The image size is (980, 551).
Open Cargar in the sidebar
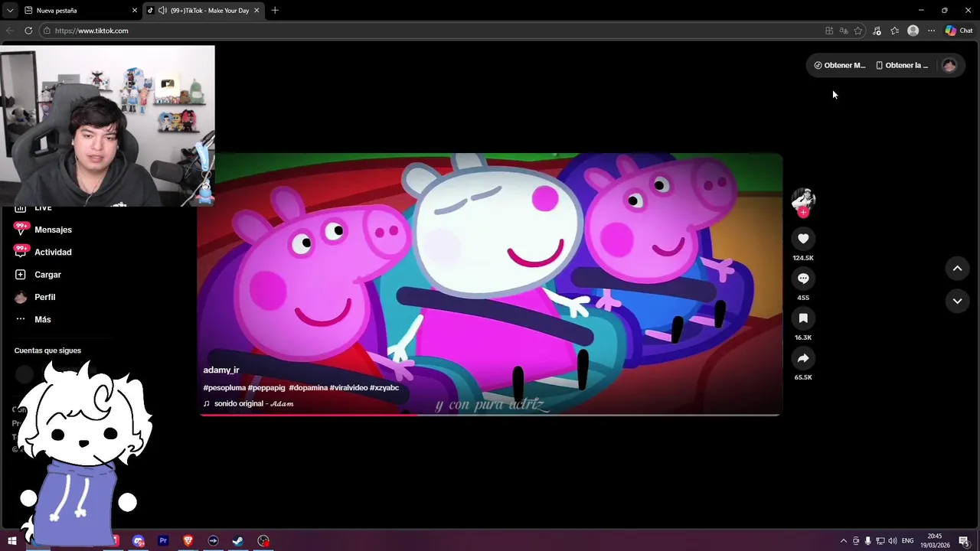point(47,275)
